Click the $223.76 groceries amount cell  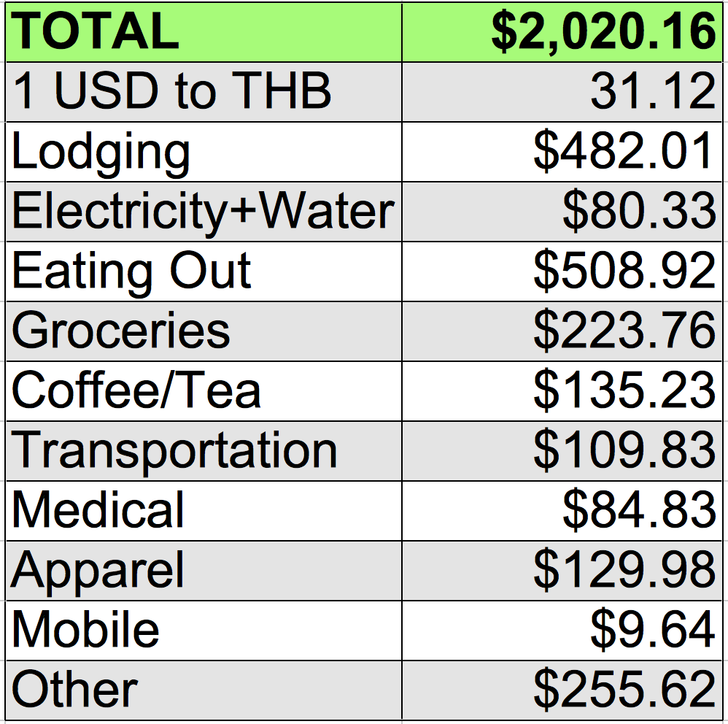click(x=560, y=331)
